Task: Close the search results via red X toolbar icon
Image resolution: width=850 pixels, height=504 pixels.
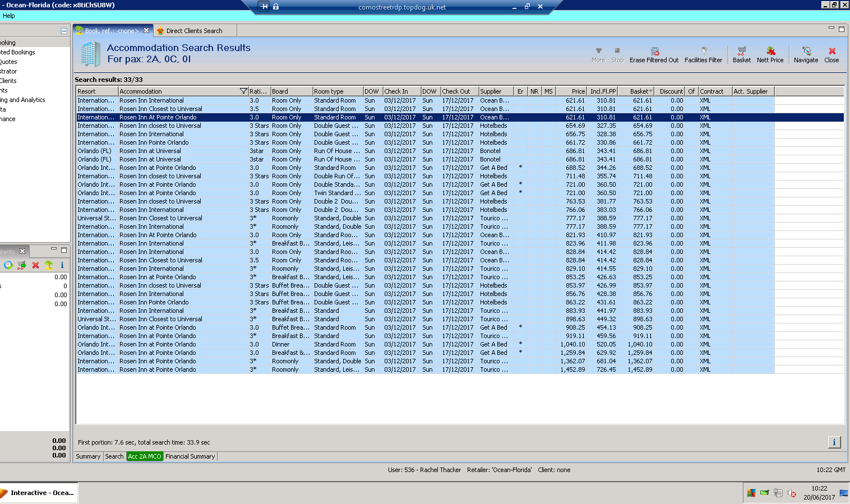Action: pyautogui.click(x=832, y=50)
